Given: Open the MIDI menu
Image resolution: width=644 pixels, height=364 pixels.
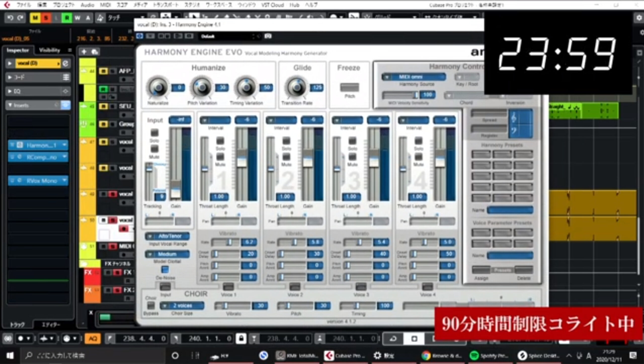Looking at the screenshot, I should click(105, 5).
